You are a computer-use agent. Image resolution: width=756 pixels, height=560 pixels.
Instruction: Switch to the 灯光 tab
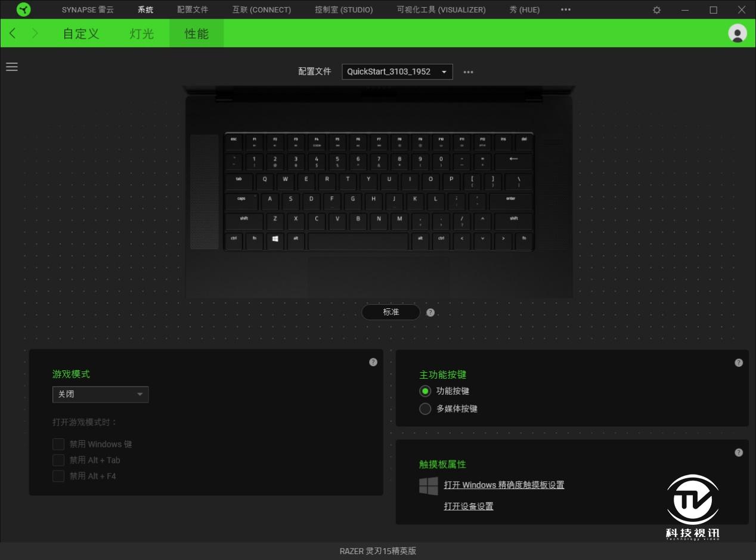click(x=141, y=33)
